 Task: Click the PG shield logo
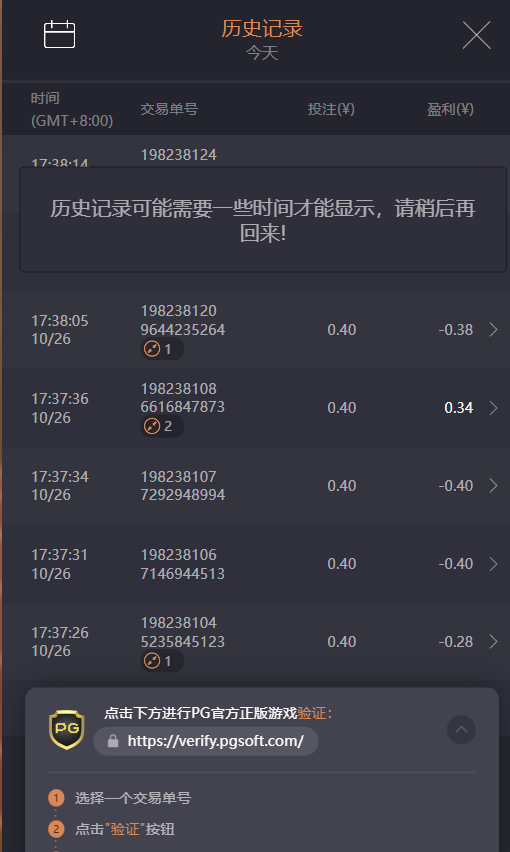(x=67, y=730)
